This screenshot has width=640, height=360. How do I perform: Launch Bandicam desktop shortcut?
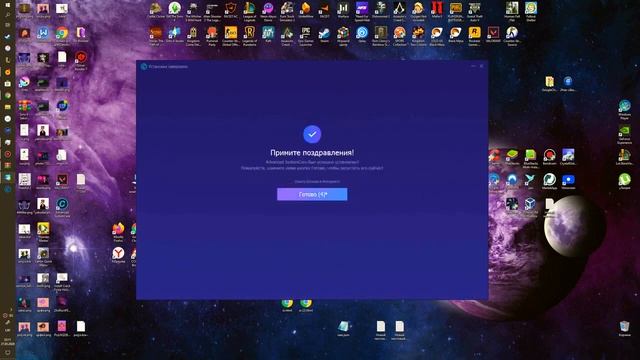549,157
